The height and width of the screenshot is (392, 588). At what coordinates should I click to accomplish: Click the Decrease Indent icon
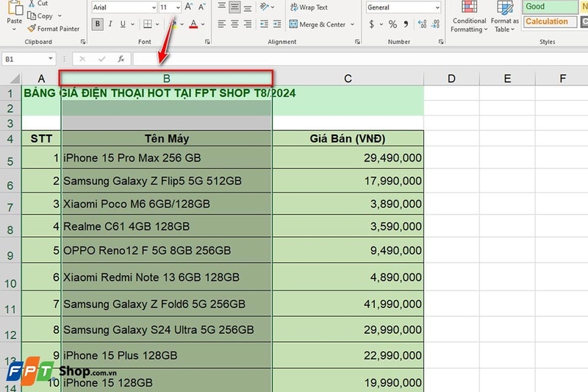click(x=265, y=24)
